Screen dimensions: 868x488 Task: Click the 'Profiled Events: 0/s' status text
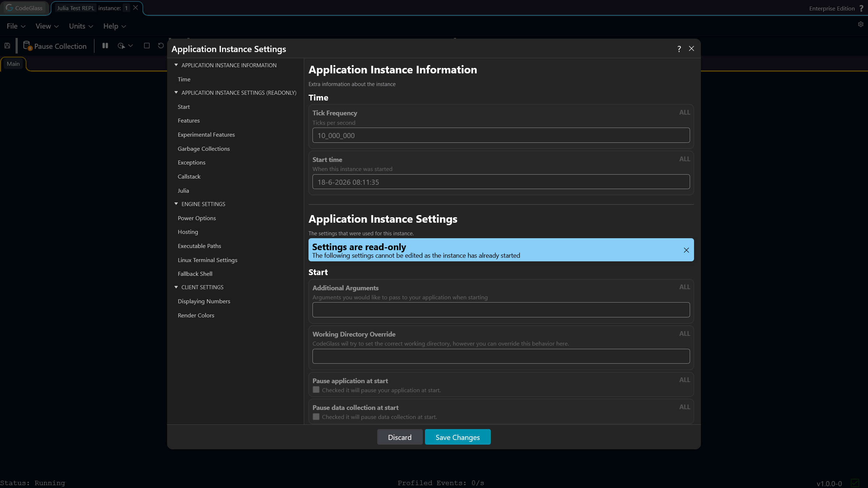coord(441,483)
